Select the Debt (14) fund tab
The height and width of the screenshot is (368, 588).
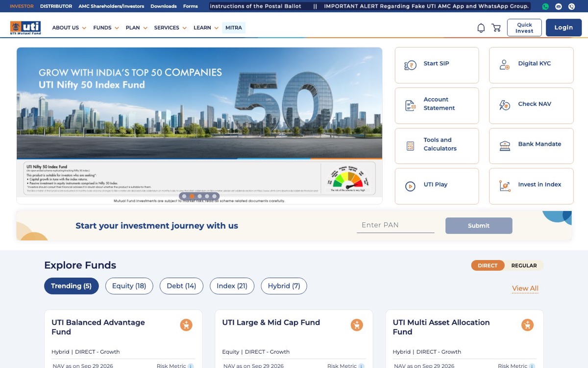pyautogui.click(x=181, y=286)
